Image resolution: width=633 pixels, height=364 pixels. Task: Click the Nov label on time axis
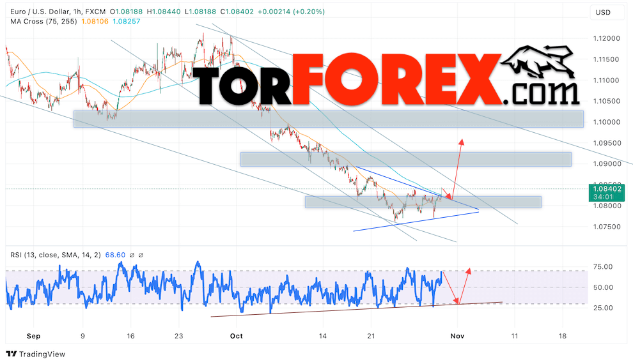(457, 336)
